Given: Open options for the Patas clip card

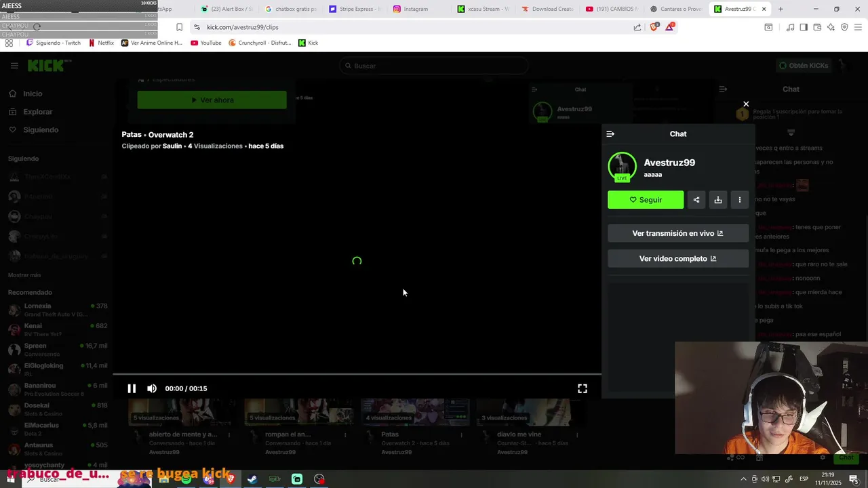Looking at the screenshot, I should point(461,434).
